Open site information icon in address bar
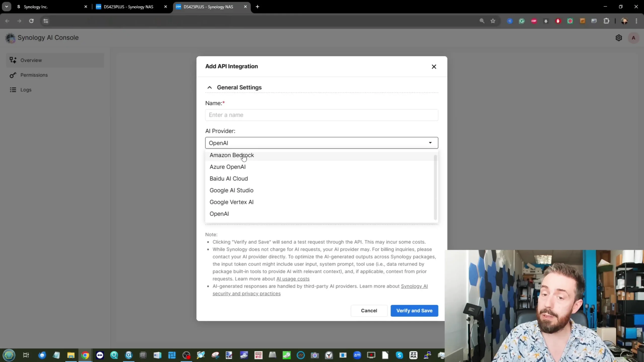The height and width of the screenshot is (362, 644). [46, 21]
